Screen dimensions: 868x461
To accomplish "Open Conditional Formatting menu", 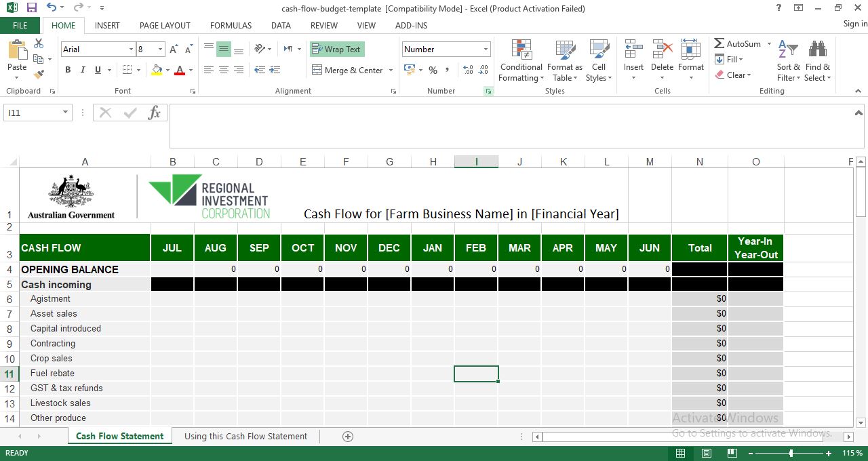I will (x=521, y=61).
